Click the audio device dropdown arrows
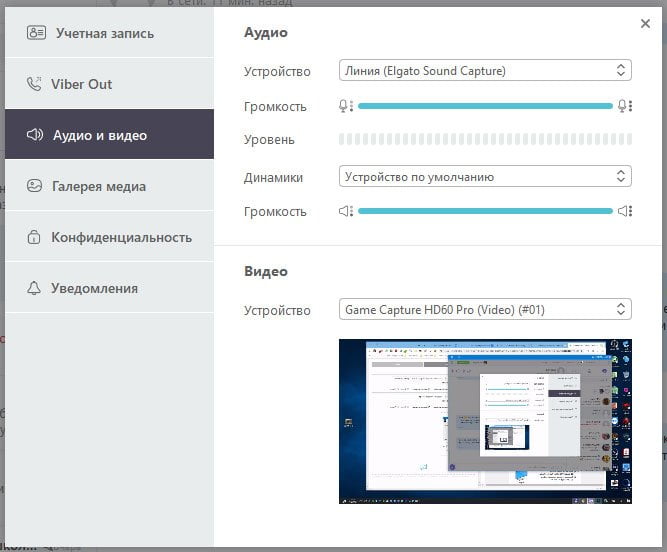The image size is (667, 552). [x=621, y=70]
